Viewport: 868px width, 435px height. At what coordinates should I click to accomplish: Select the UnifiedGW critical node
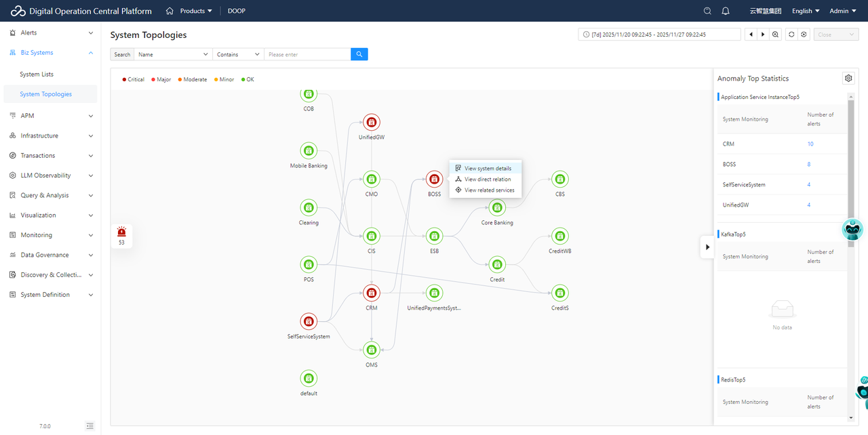[x=371, y=123]
